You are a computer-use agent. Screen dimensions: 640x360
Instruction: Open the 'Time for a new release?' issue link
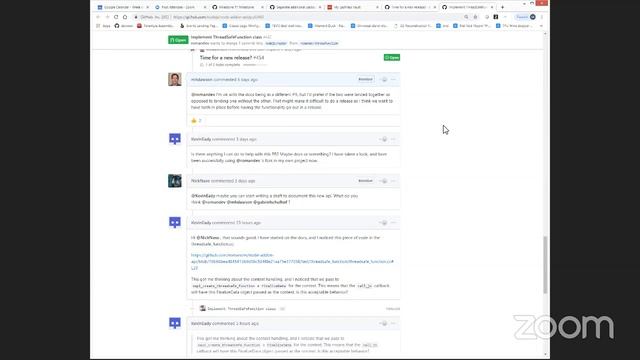[x=226, y=58]
